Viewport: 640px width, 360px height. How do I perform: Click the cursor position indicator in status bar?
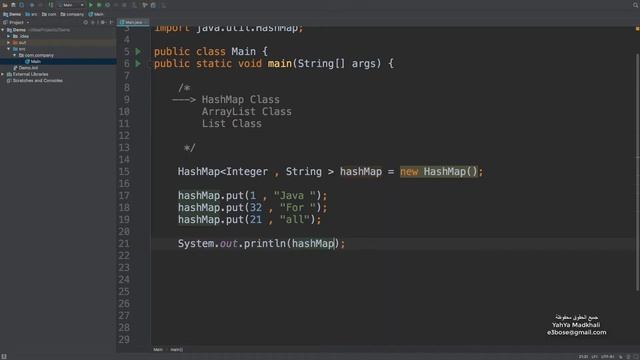[583, 357]
